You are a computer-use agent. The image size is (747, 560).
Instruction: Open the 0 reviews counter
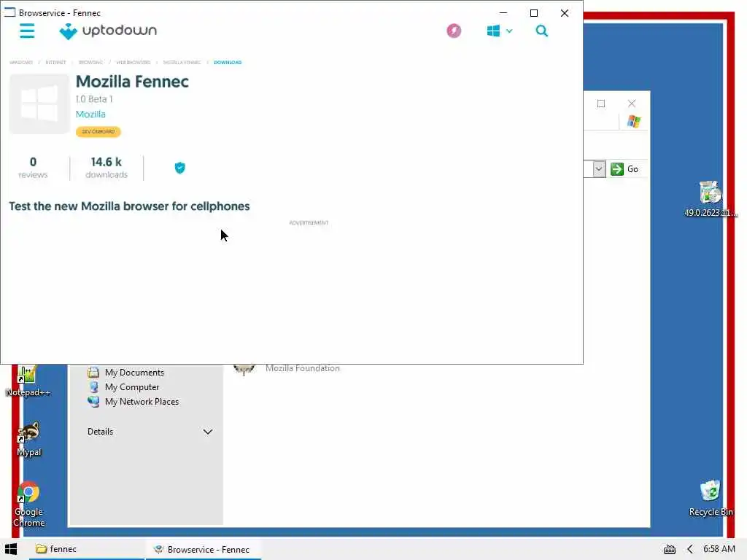(33, 168)
